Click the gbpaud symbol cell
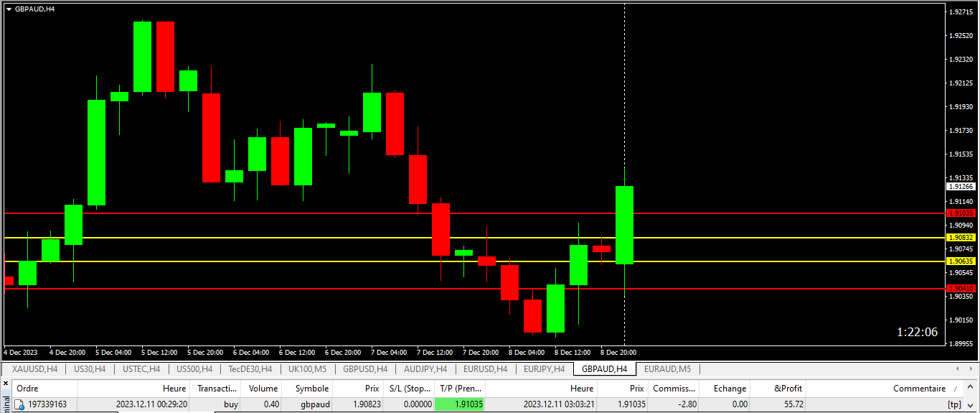Screen dimensions: 980x413 coord(316,404)
